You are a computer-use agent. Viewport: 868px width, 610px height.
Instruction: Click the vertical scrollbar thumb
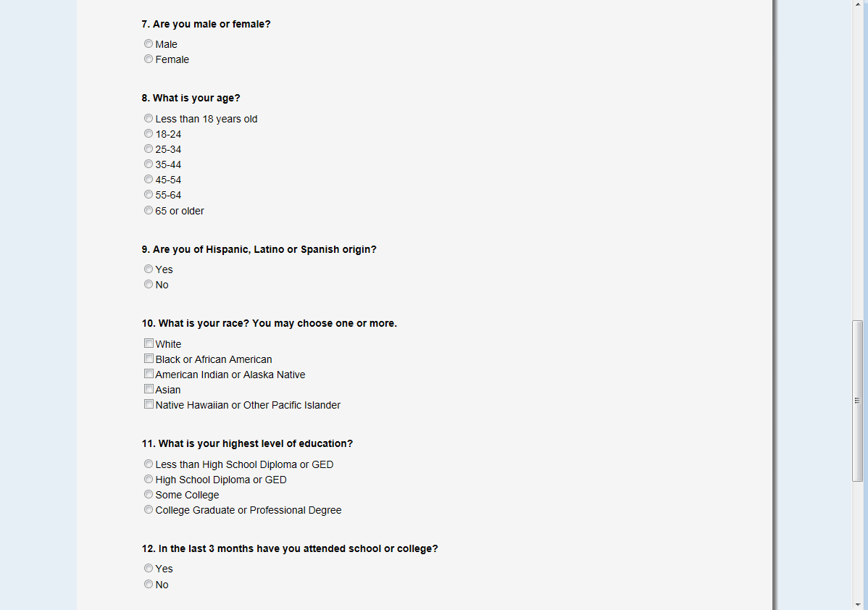coord(858,400)
